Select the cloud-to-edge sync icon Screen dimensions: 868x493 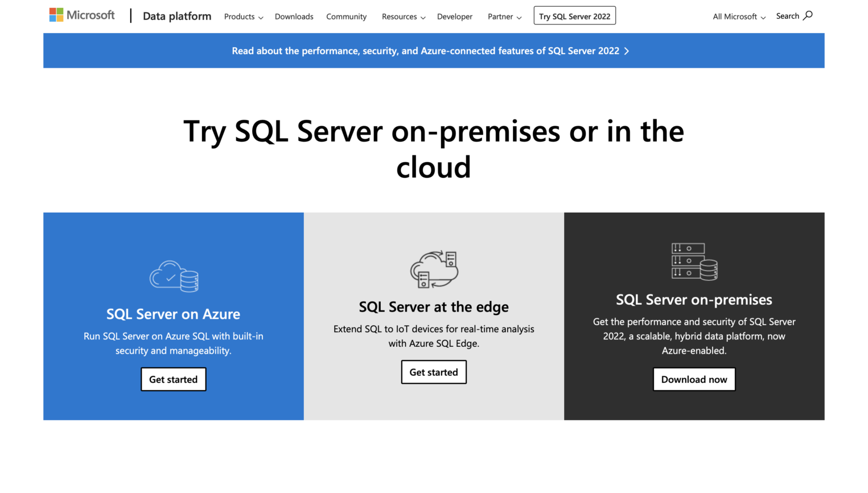(x=434, y=268)
